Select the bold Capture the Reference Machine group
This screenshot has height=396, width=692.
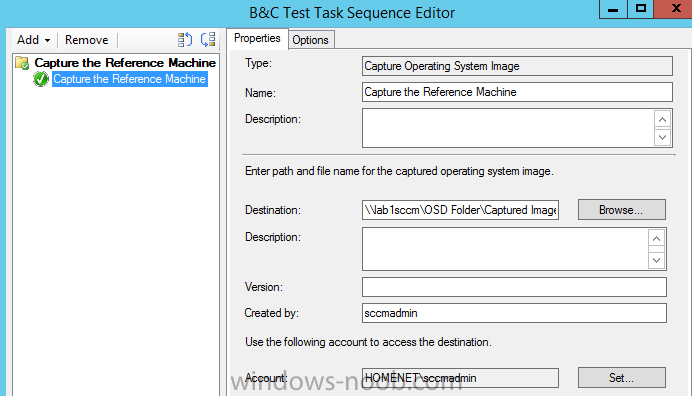[125, 63]
